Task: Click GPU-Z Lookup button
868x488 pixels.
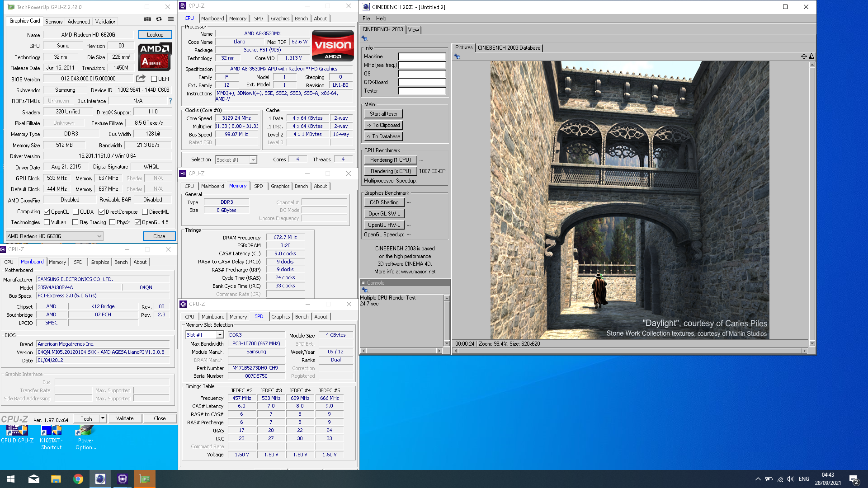Action: coord(155,35)
